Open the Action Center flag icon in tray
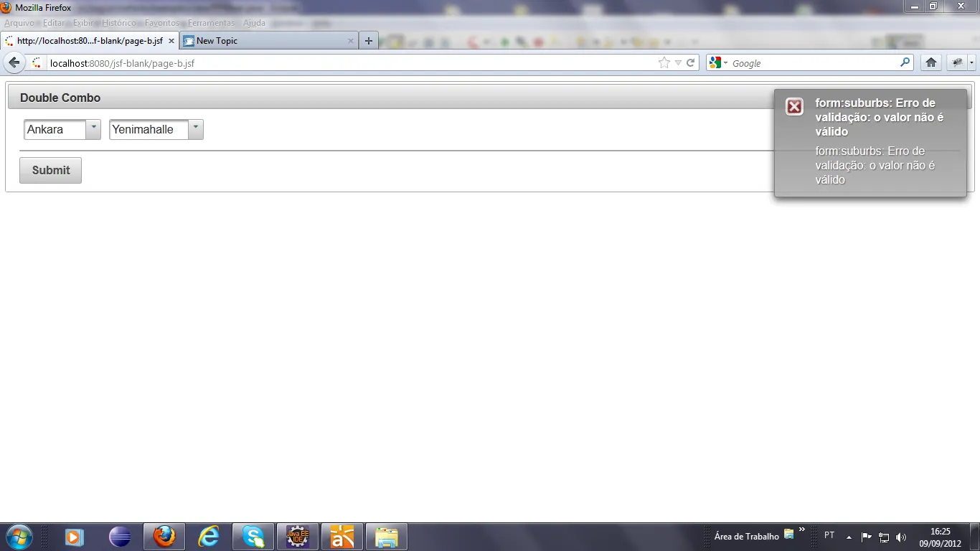This screenshot has height=551, width=980. coord(866,537)
